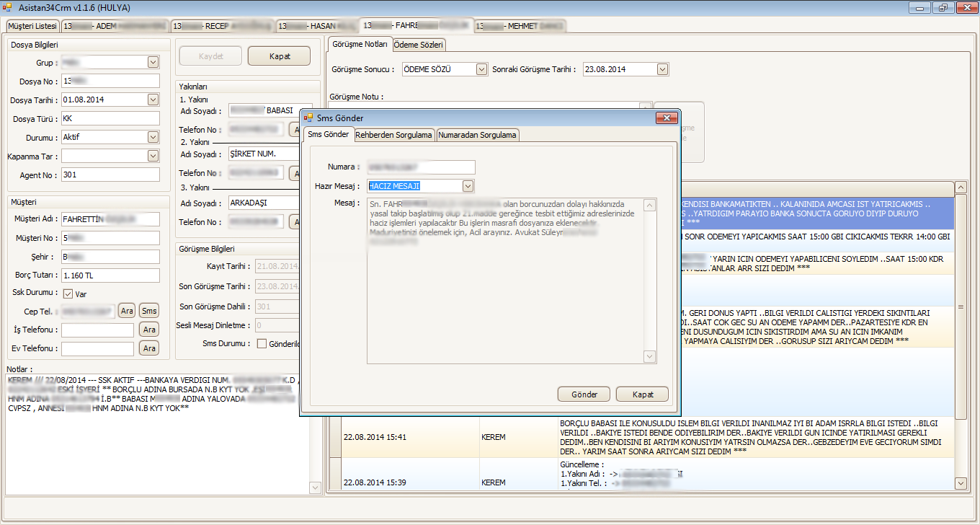Click the Ev Telefonu input field
Screen dimensions: 980x525
click(98, 348)
